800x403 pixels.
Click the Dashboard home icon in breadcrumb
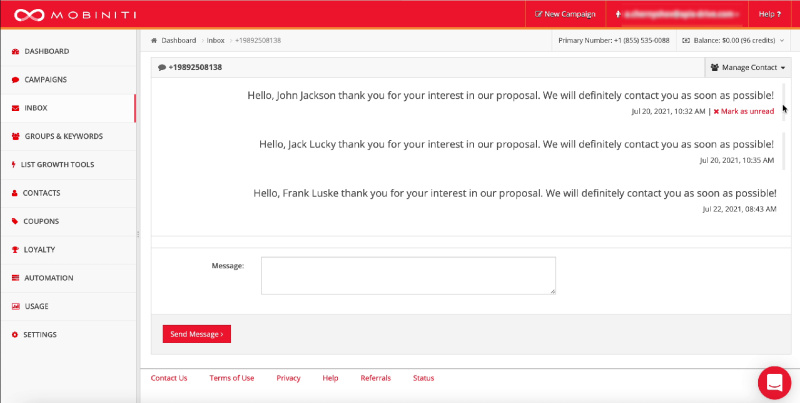(154, 41)
